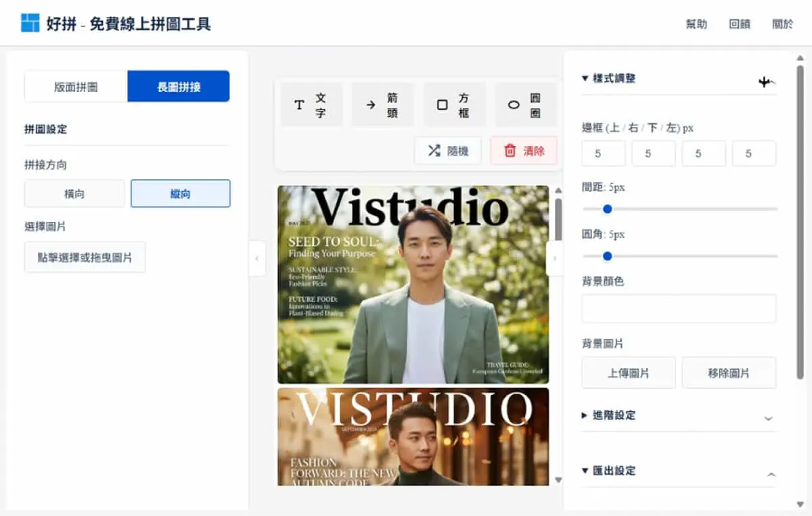Click the canvas scrollbar down arrow

558,480
